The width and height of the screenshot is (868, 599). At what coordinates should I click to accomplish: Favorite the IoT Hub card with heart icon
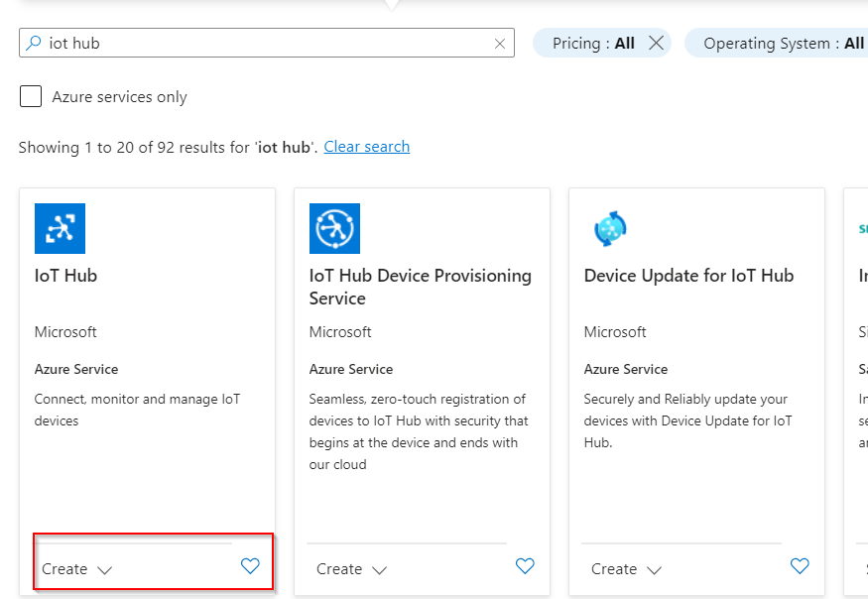[x=250, y=566]
